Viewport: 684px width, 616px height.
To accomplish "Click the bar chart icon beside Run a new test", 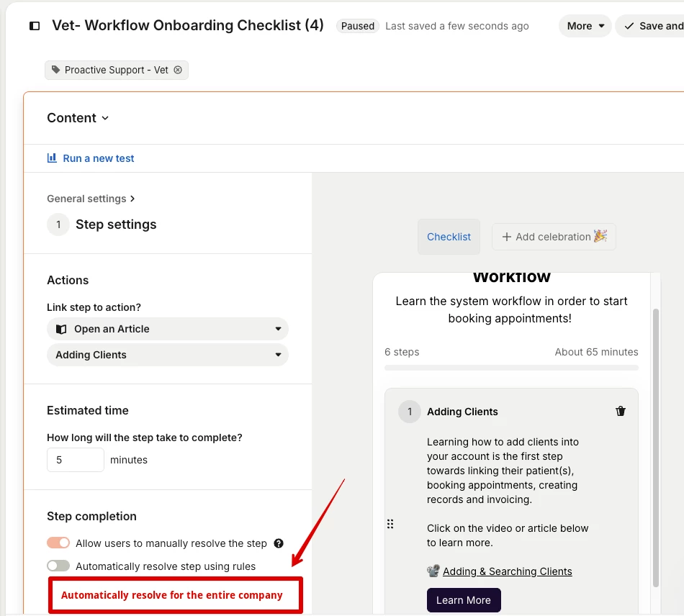I will (x=52, y=158).
